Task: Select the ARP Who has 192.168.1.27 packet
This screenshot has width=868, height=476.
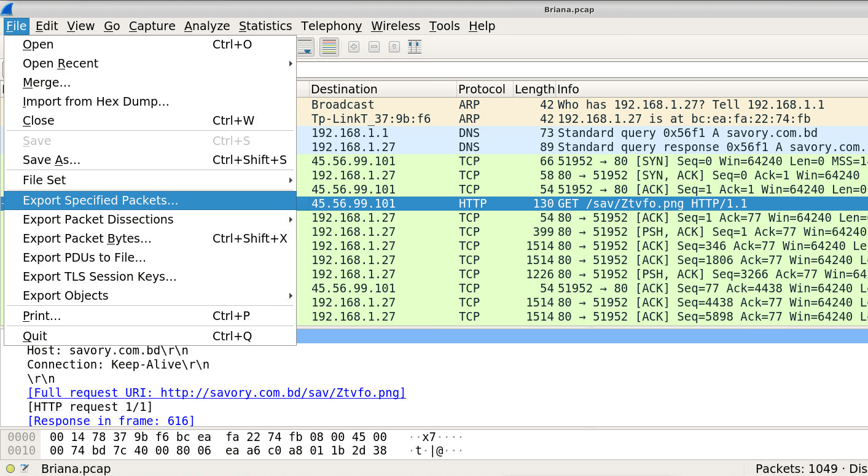Action: tap(582, 104)
